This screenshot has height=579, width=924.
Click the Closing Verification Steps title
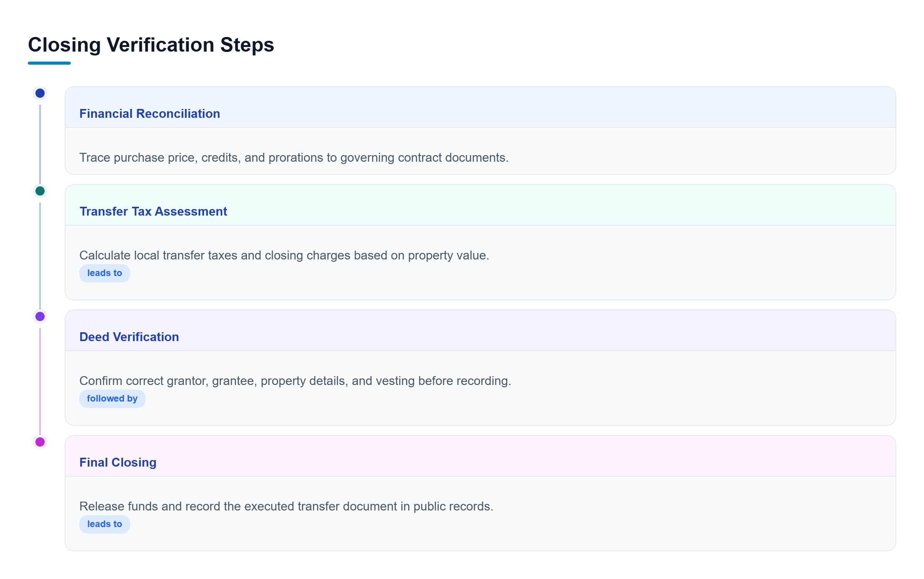(x=151, y=45)
